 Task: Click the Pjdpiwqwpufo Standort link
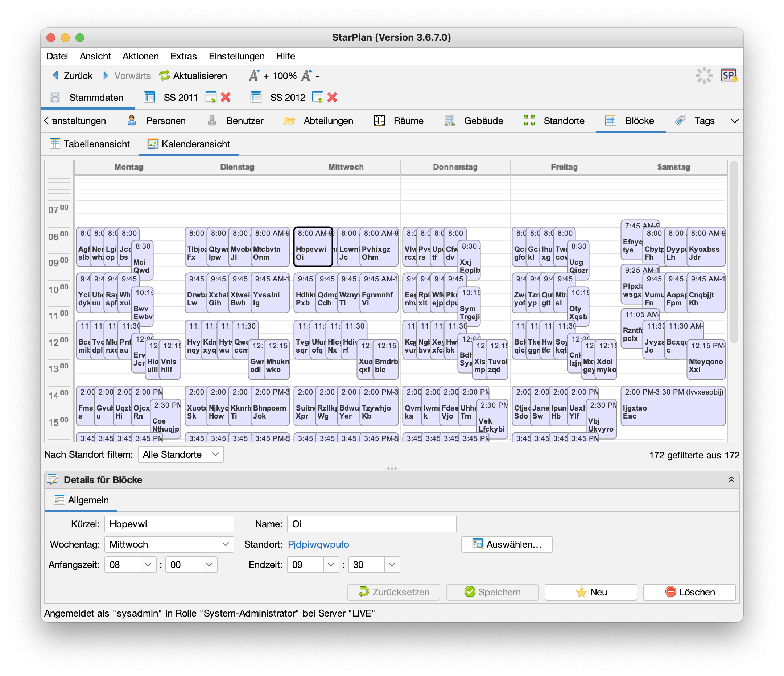tap(318, 545)
